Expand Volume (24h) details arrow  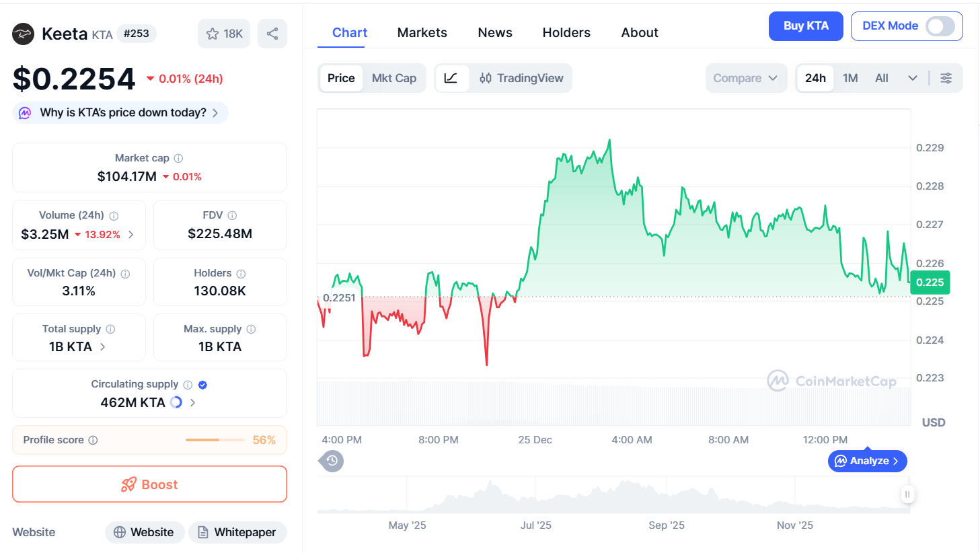[x=131, y=234]
